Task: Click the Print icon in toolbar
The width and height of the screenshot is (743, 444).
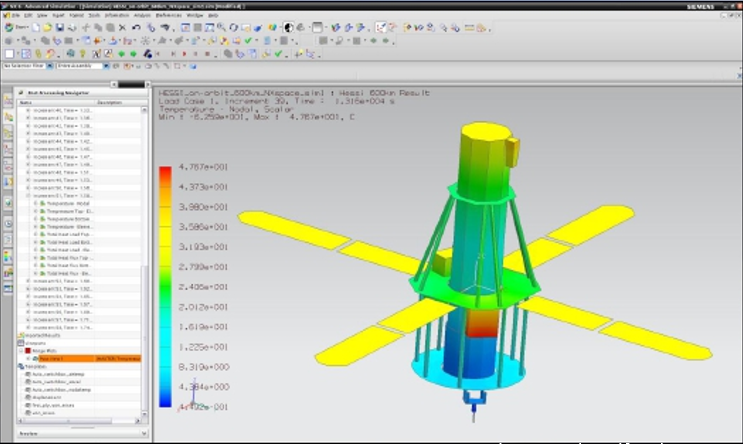Action: (x=72, y=28)
